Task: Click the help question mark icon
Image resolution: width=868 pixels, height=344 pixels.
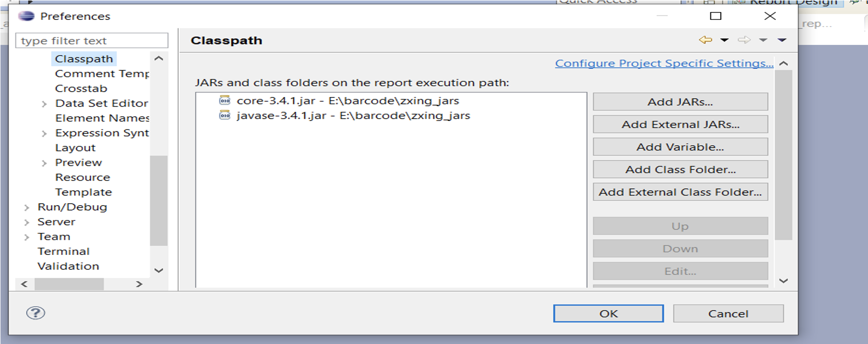Action: click(35, 313)
